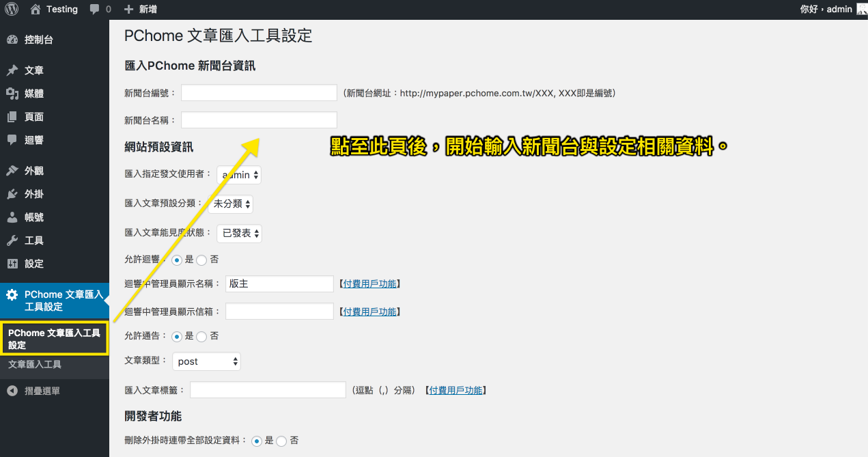Click the 你好, admin account link
This screenshot has width=868, height=457.
pos(826,9)
